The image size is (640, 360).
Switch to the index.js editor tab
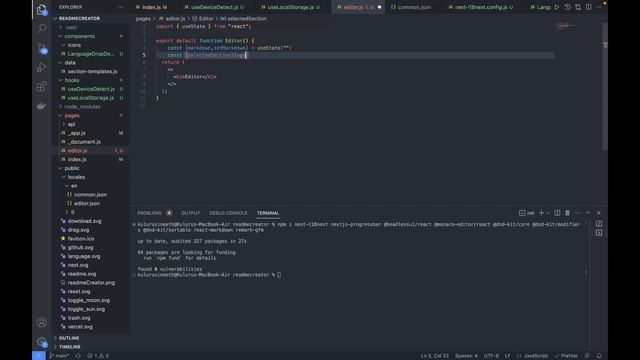click(x=151, y=7)
